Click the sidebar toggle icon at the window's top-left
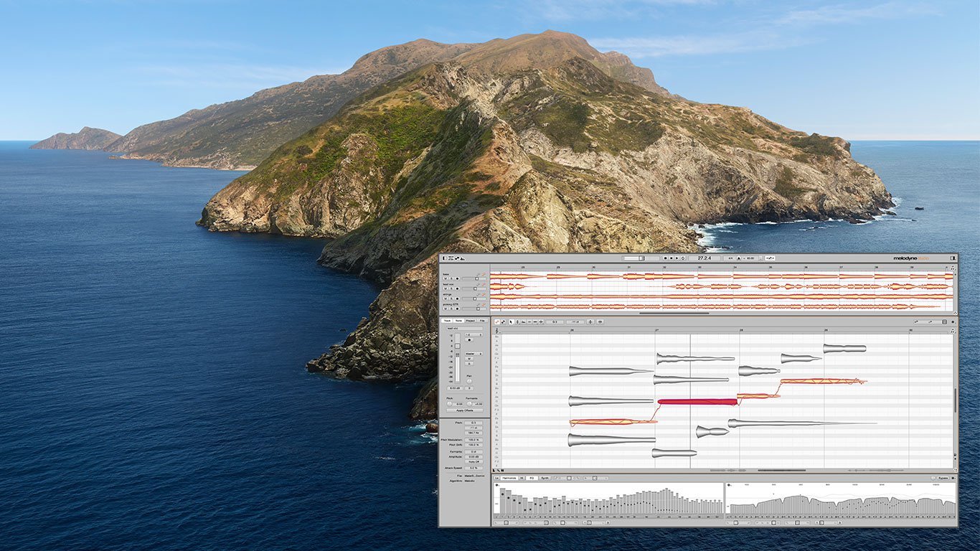 444,258
